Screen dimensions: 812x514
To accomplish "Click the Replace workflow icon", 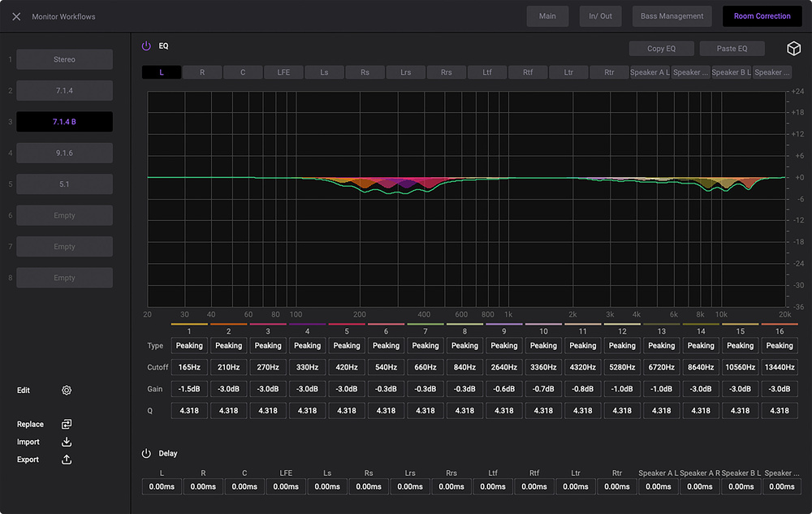I will tap(67, 425).
